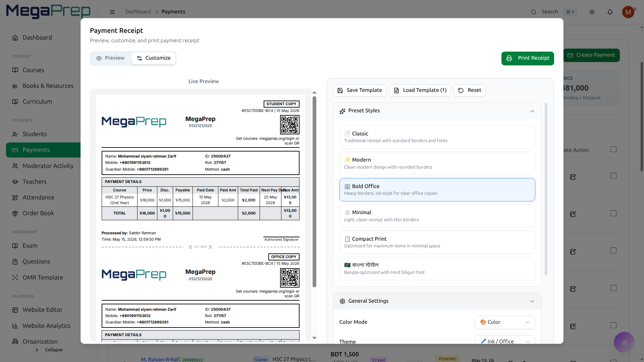Click the Reset button
This screenshot has height=362, width=644.
click(470, 90)
